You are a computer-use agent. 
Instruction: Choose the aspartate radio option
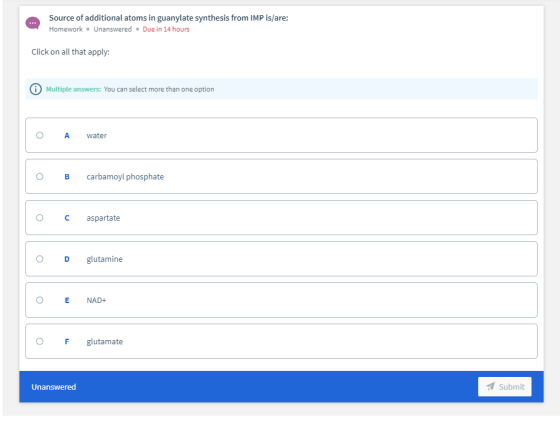click(40, 218)
